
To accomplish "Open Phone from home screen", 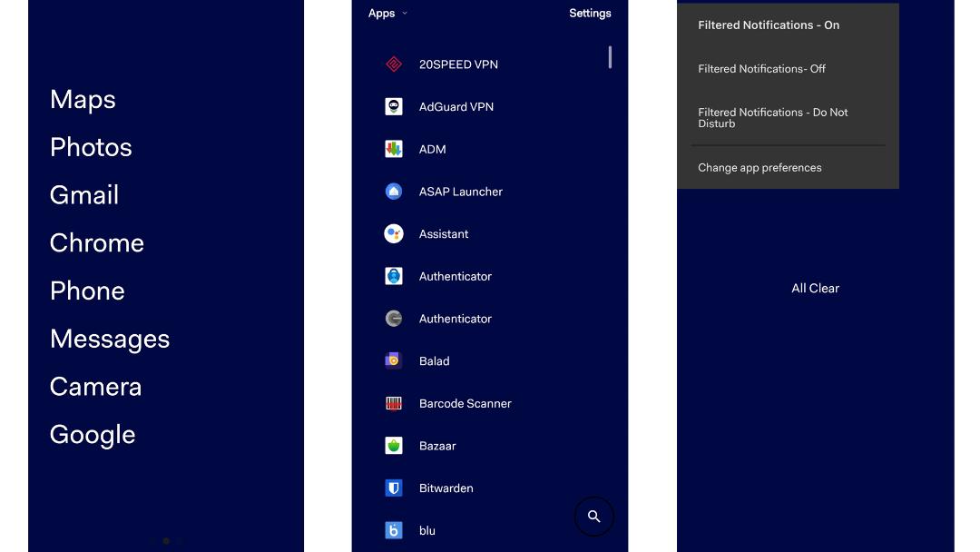I will pos(87,291).
